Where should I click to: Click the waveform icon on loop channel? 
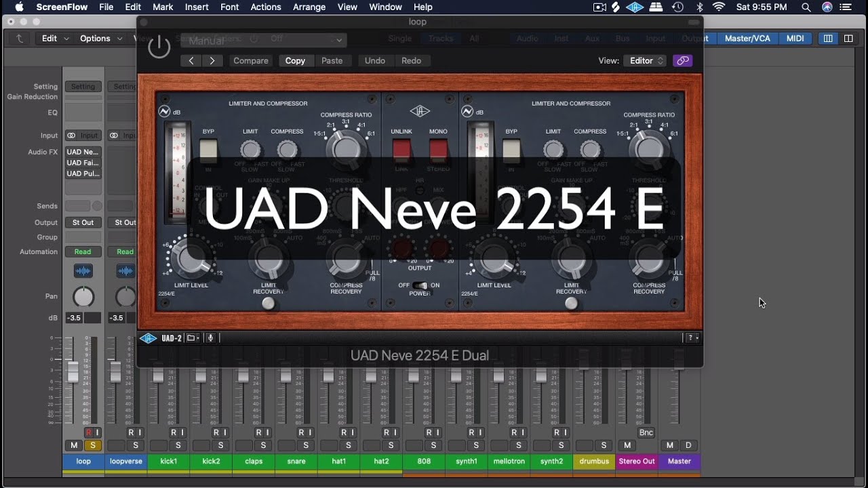point(83,271)
